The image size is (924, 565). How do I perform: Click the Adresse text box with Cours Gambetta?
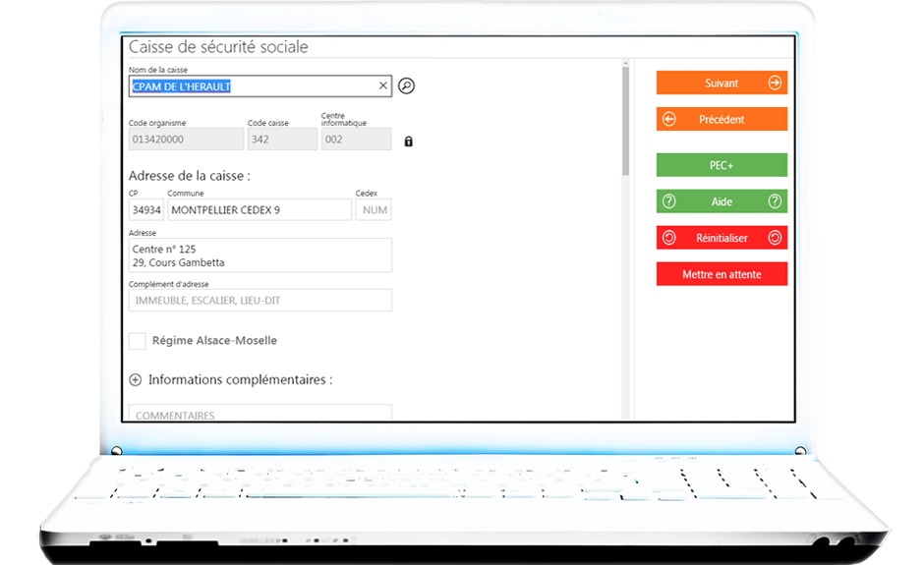[260, 255]
